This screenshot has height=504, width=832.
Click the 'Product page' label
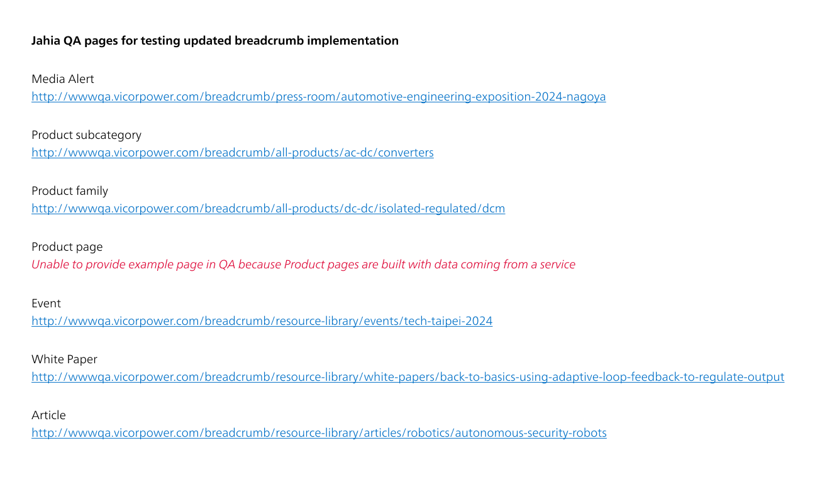67,247
